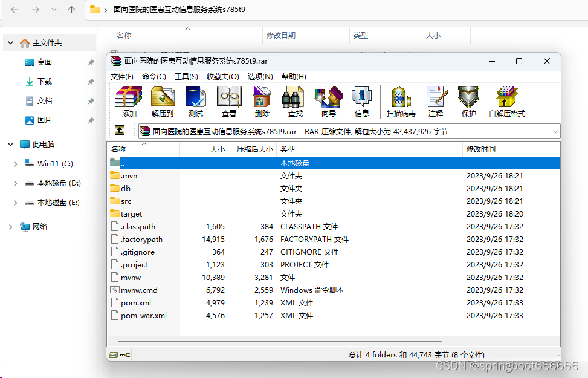
Task: Click the key icon in status bar
Action: click(x=125, y=355)
